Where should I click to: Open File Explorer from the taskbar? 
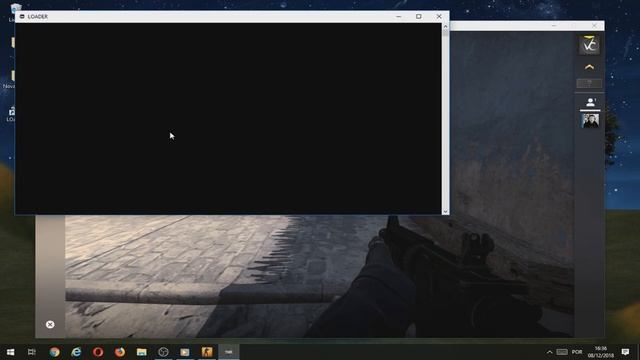[x=142, y=352]
